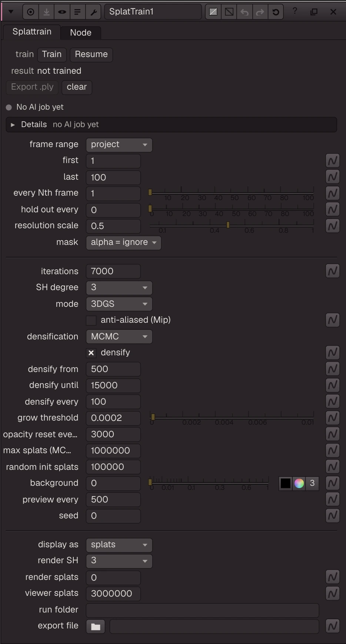Click the diagonal-slash box icon in header
This screenshot has height=644, width=346.
click(229, 12)
